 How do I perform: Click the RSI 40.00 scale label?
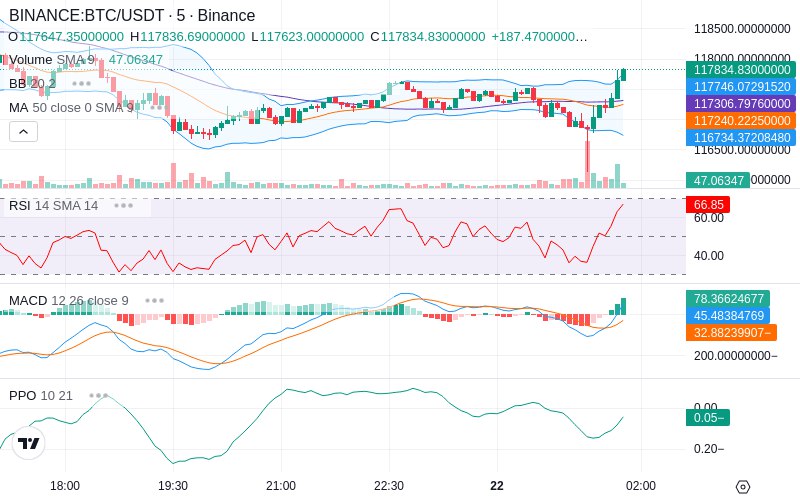click(709, 256)
